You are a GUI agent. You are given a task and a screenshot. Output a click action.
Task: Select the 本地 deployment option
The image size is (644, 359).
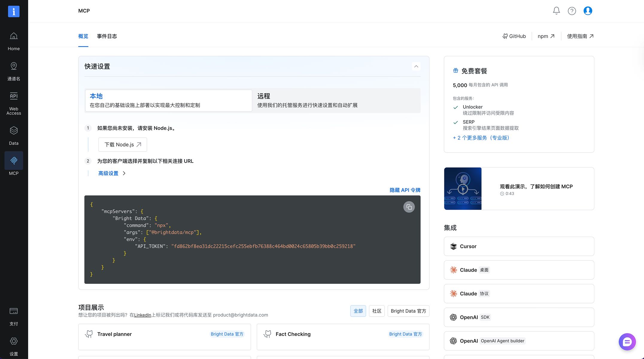click(168, 101)
